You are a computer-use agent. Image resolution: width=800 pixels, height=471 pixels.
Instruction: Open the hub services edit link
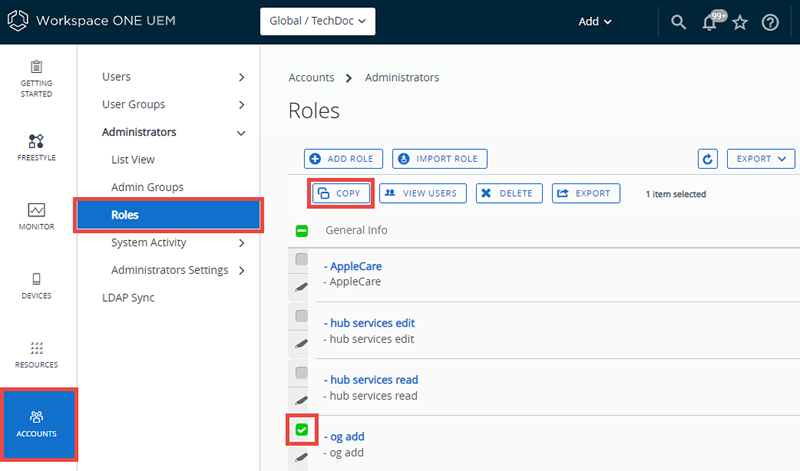[x=369, y=323]
